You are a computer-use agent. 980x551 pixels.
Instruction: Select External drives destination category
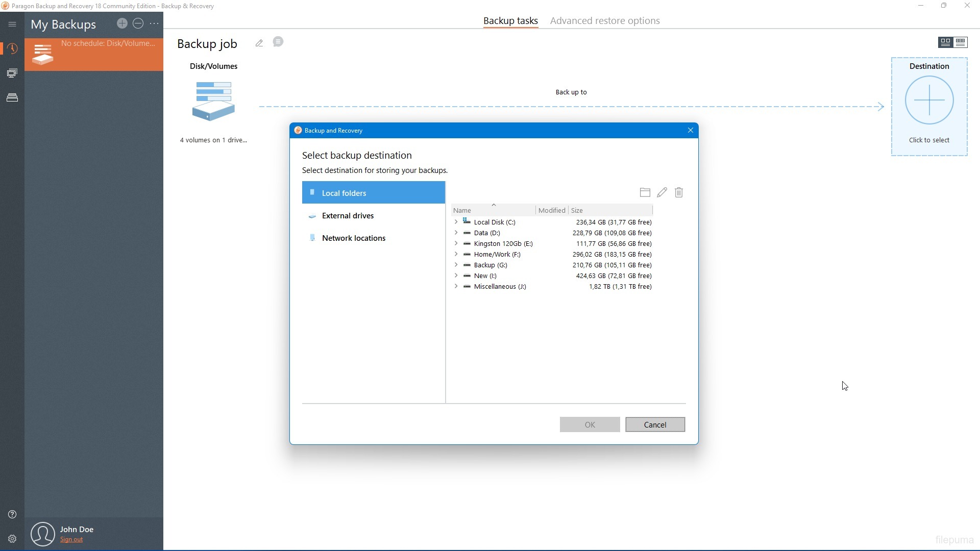point(348,216)
